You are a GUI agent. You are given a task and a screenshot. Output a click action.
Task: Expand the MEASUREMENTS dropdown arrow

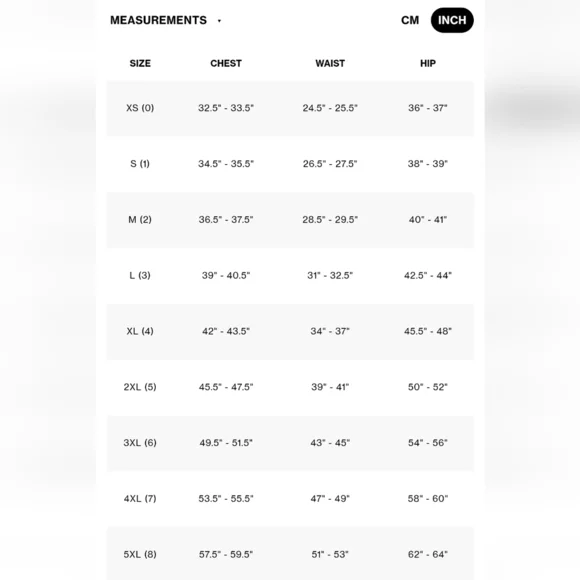click(x=219, y=21)
